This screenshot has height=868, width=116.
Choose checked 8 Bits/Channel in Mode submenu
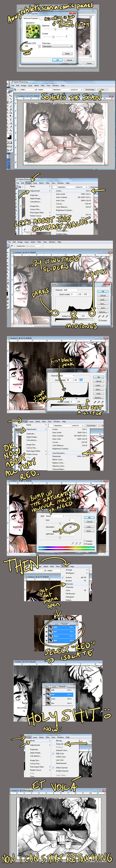[x=65, y=768]
